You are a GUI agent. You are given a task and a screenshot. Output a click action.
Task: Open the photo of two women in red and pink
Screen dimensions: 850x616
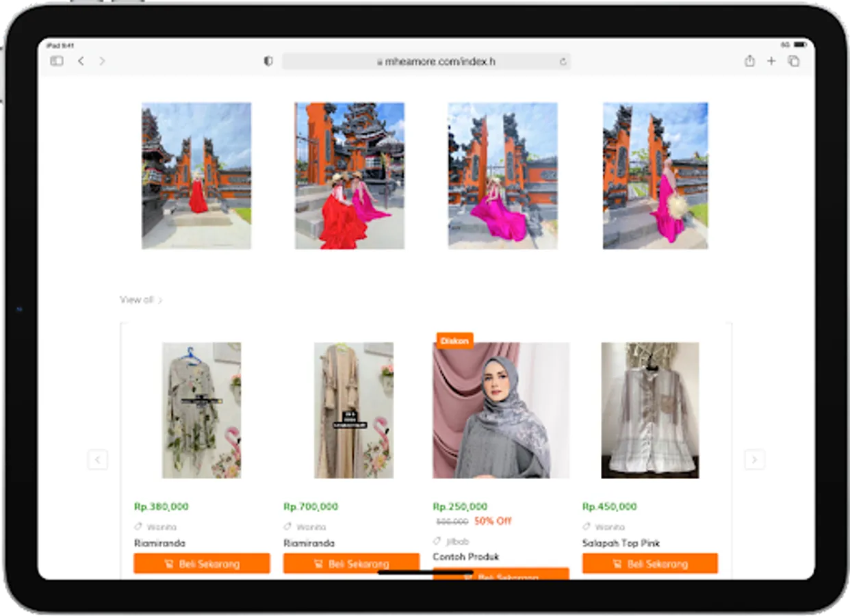(350, 176)
